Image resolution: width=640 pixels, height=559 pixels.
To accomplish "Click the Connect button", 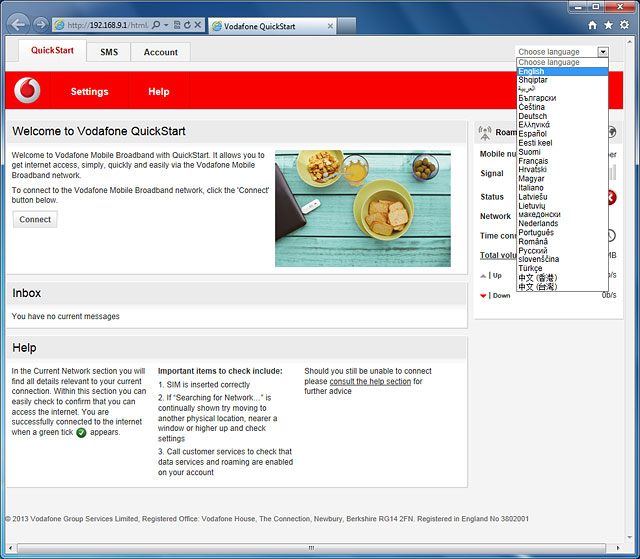I will click(35, 220).
